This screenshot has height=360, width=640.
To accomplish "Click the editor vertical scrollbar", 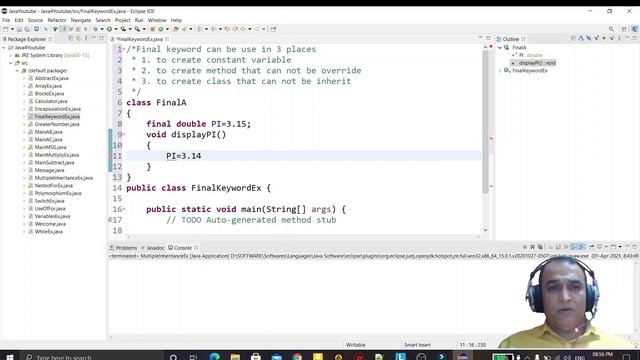I will tap(485, 121).
